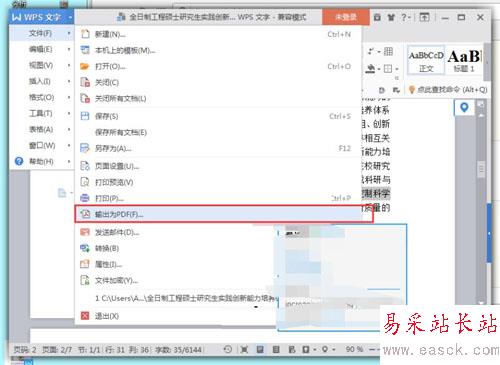Click the red 退出(X) exit entry
This screenshot has width=500, height=365.
(x=177, y=316)
